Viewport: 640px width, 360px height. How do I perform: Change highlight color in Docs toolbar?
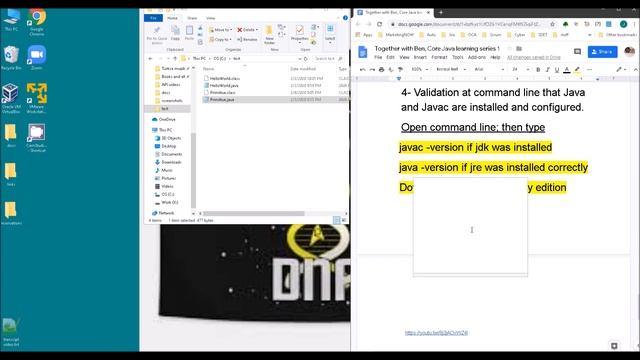(577, 70)
